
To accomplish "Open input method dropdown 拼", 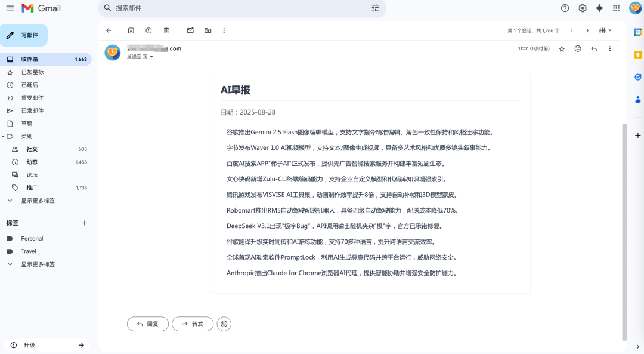I will (605, 30).
